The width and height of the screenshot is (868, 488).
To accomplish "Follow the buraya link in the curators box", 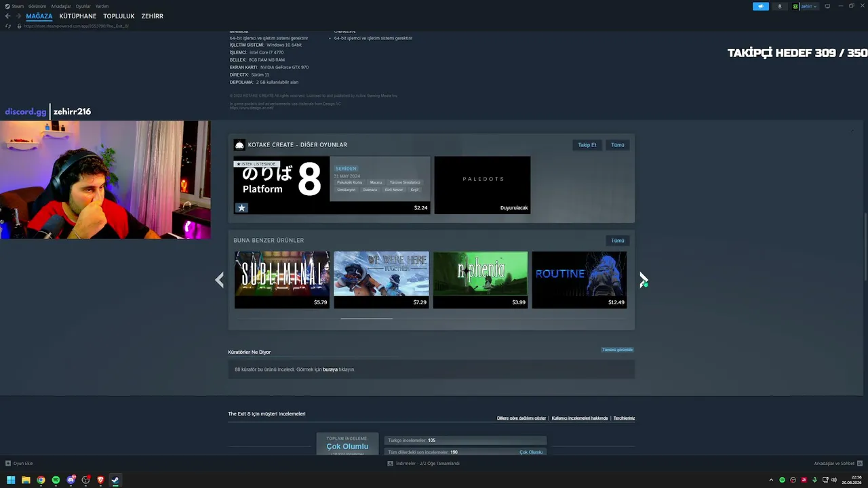I will 330,369.
